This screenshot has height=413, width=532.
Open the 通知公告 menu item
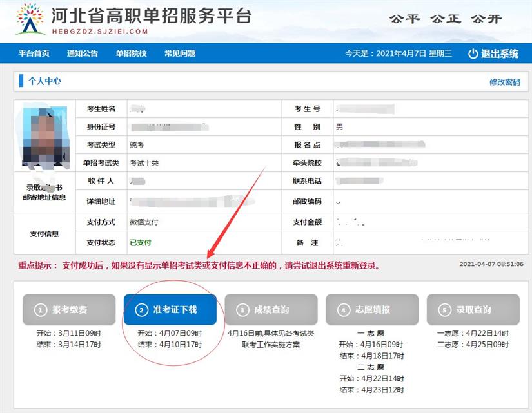pyautogui.click(x=83, y=53)
